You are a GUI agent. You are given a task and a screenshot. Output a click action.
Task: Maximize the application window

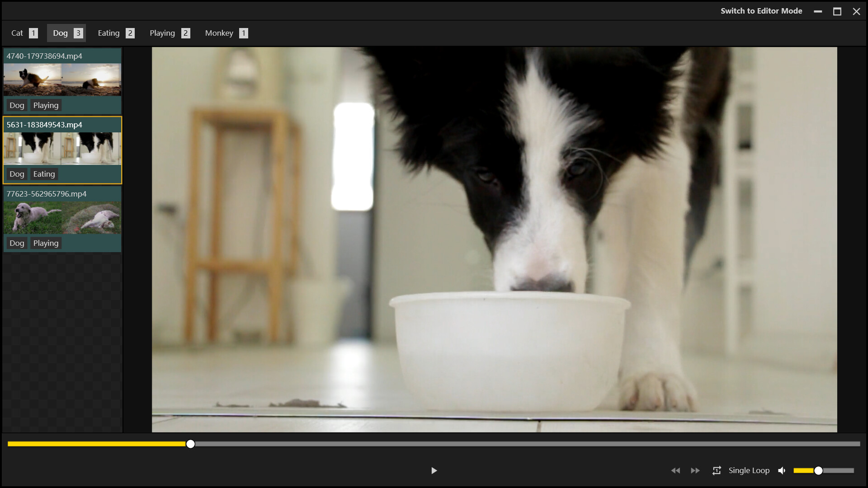click(837, 11)
